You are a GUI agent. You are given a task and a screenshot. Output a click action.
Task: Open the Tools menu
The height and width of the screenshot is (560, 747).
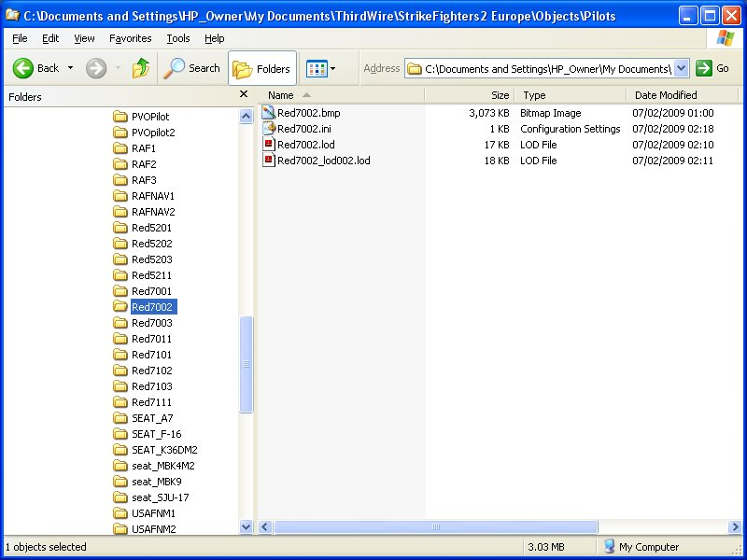click(178, 38)
